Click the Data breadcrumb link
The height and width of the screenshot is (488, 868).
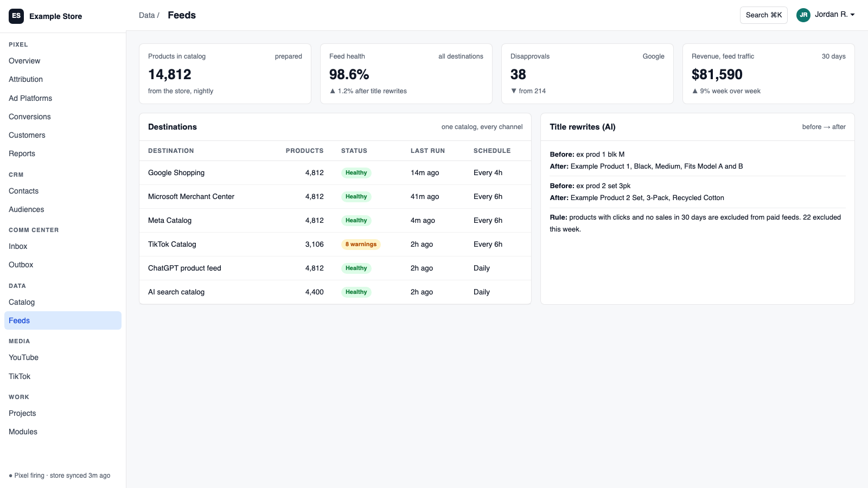pyautogui.click(x=146, y=15)
